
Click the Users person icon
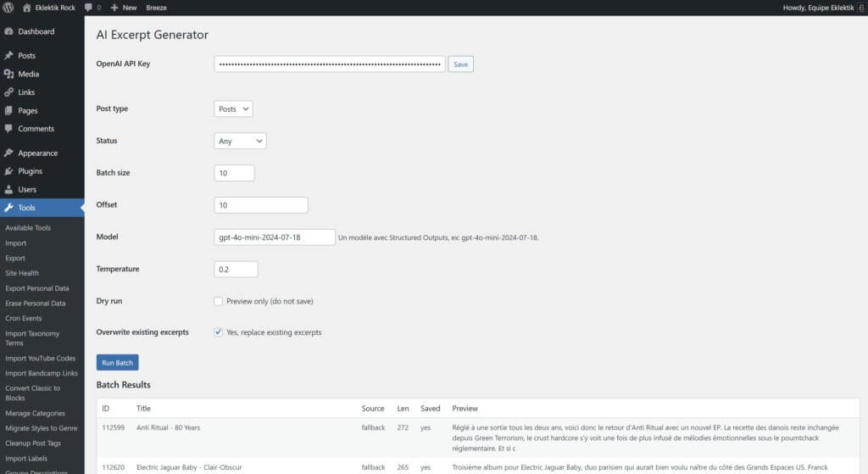pyautogui.click(x=9, y=190)
